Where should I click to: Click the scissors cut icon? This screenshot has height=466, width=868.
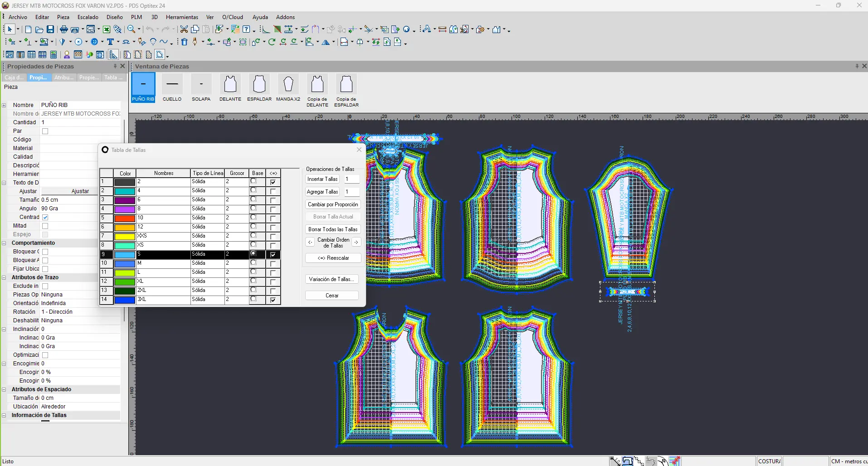coord(184,29)
